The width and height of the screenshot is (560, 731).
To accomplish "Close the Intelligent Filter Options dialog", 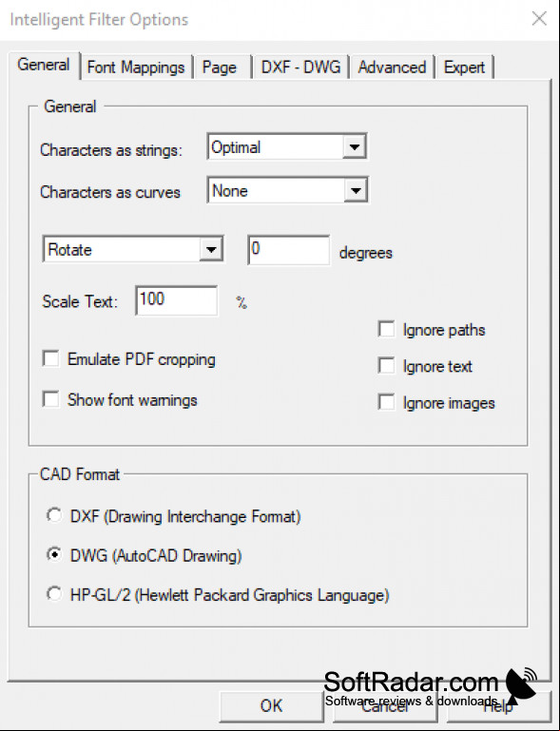I will click(x=539, y=19).
